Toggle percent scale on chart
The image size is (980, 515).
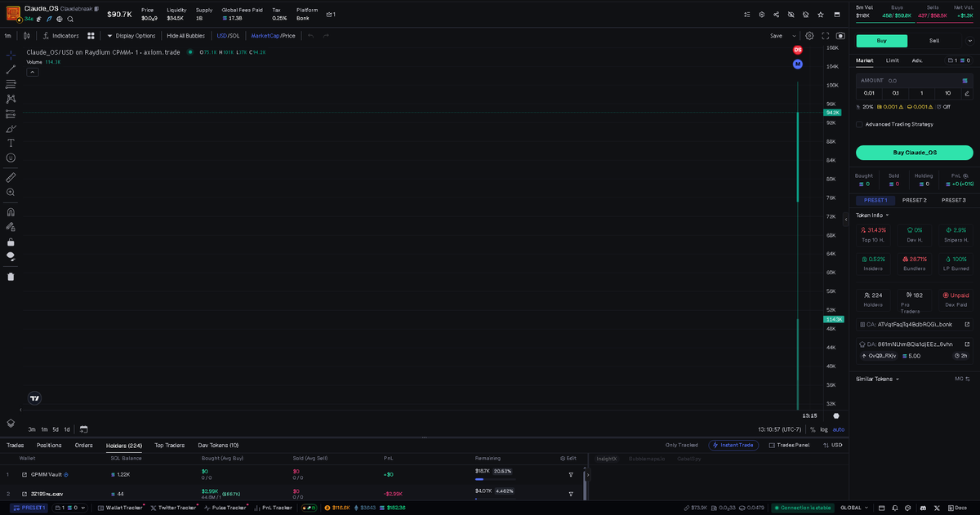coord(813,429)
